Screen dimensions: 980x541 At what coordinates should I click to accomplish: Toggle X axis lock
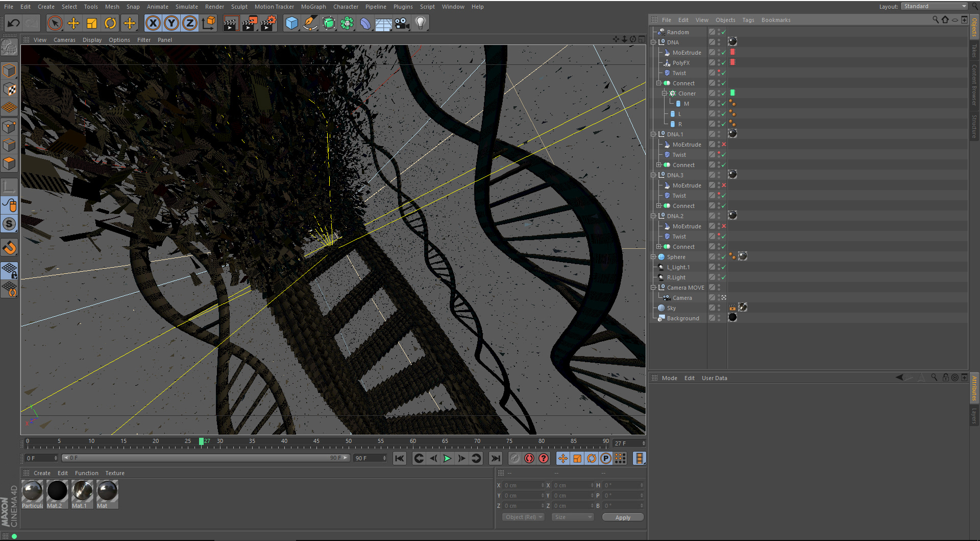point(153,23)
